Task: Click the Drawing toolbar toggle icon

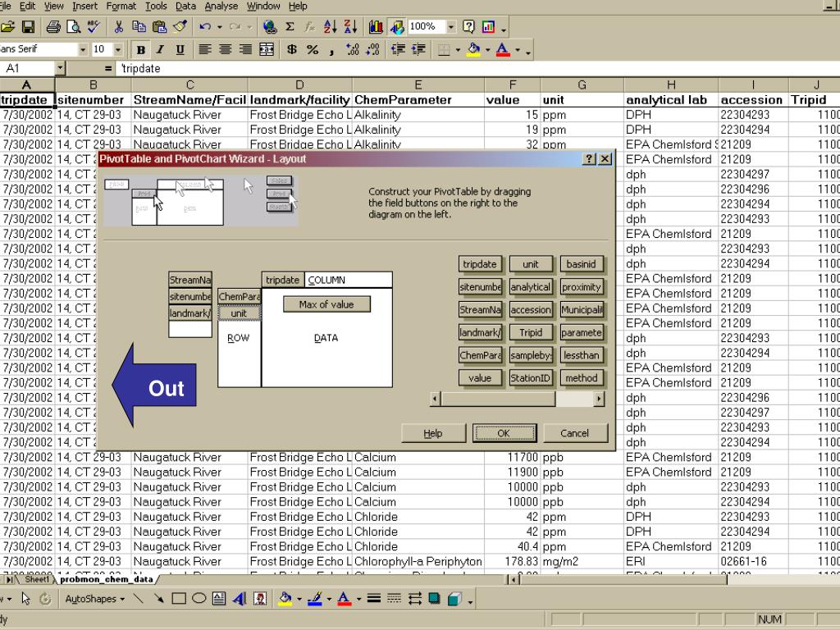Action: point(397,27)
